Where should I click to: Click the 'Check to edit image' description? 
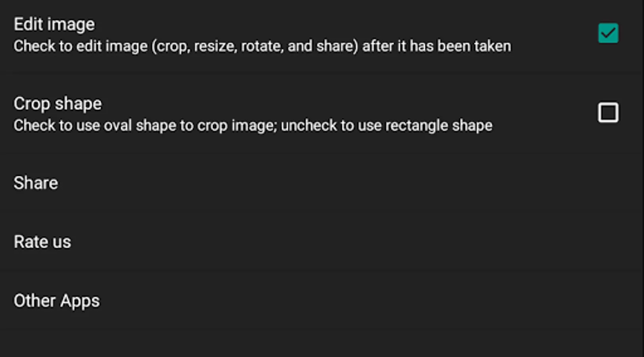(x=262, y=46)
